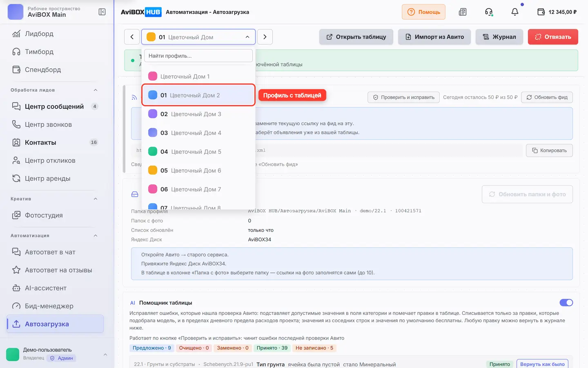Click Вернуть как было button
Screen dimensions: 588x368
[x=542, y=364]
